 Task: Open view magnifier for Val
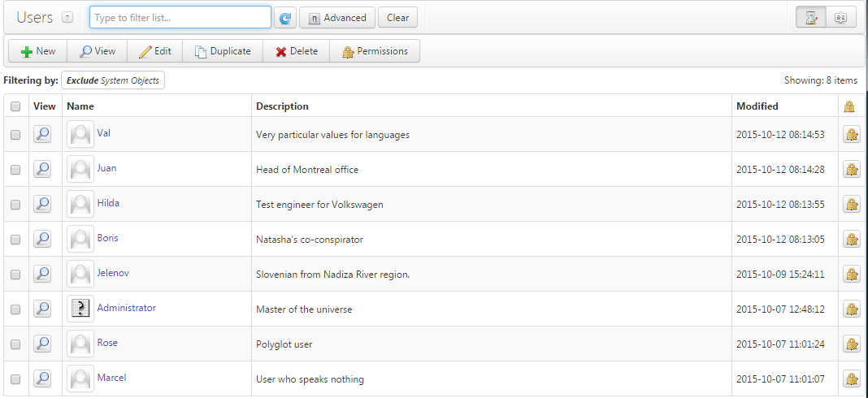pos(42,134)
